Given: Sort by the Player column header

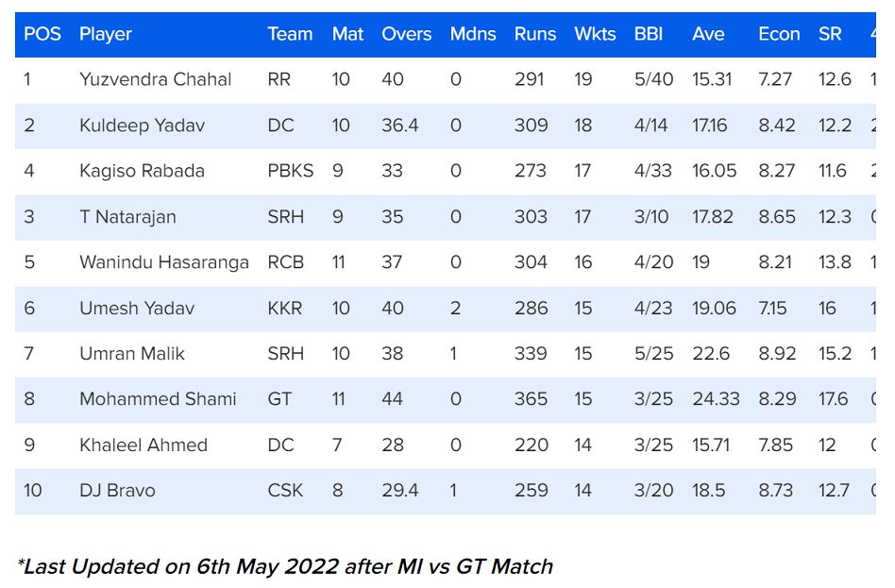Looking at the screenshot, I should tap(106, 34).
